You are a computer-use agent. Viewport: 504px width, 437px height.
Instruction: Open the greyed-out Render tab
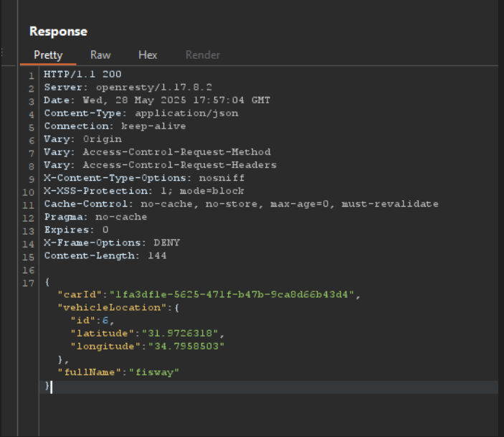pyautogui.click(x=202, y=55)
